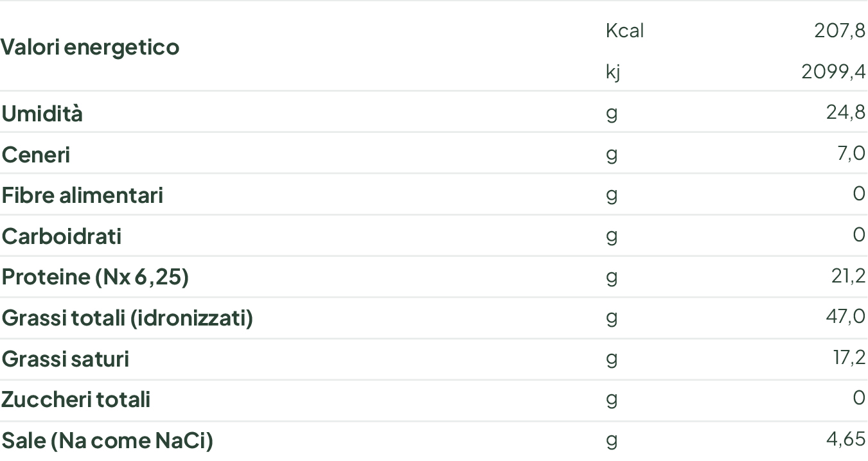Select the Sale value 4,65
The image size is (868, 461).
click(846, 440)
